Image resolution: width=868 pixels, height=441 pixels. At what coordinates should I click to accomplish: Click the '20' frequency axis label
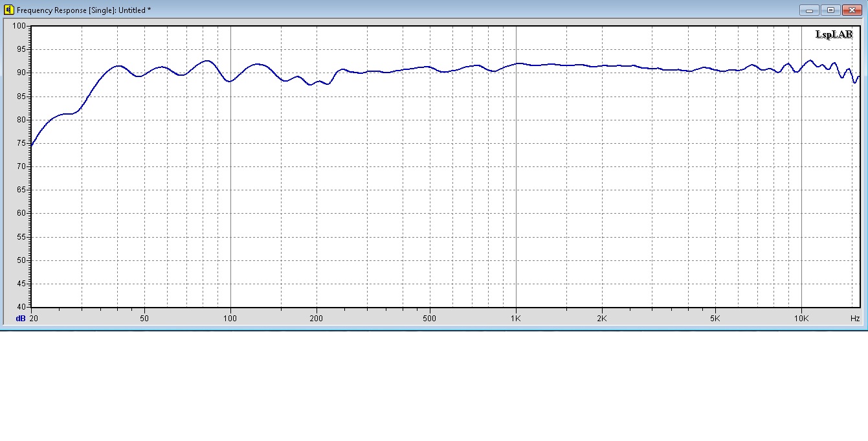coord(34,319)
